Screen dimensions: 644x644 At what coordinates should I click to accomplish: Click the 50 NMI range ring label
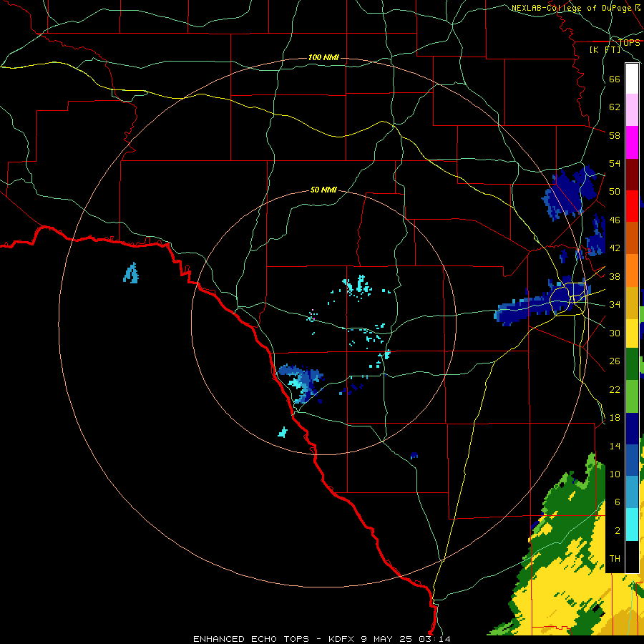[323, 190]
